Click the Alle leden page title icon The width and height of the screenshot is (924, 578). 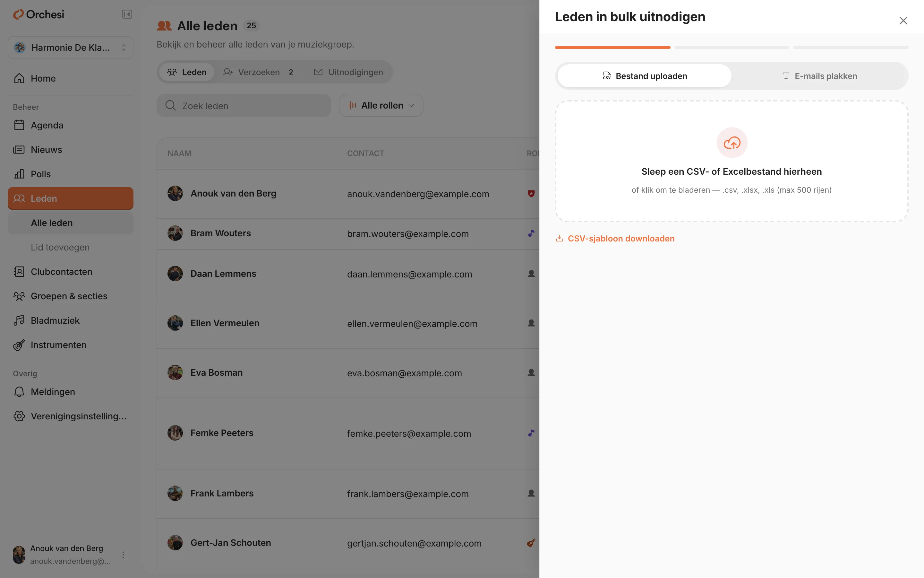coord(164,26)
